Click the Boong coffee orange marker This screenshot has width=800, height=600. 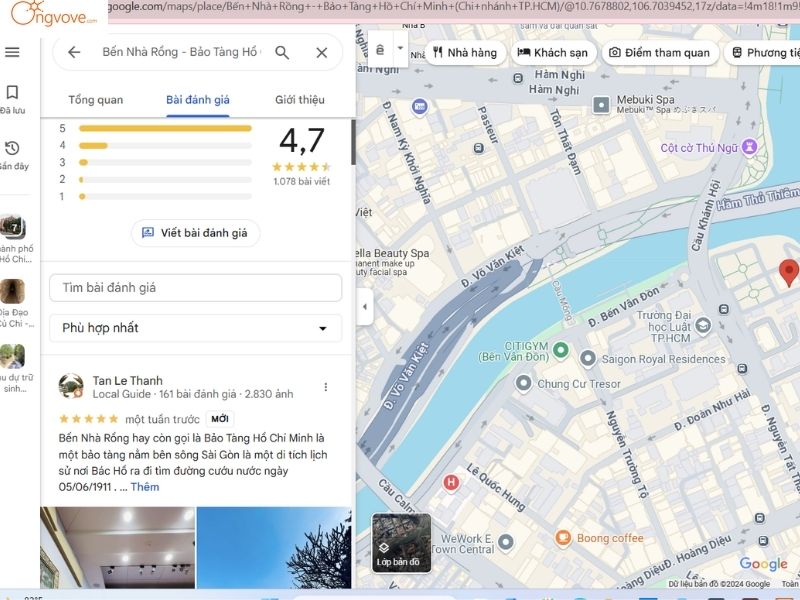click(563, 537)
